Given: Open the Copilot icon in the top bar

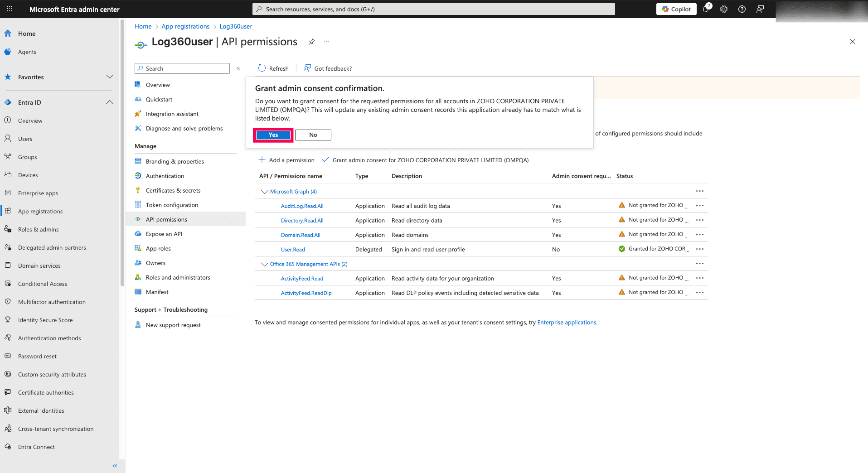Looking at the screenshot, I should click(676, 9).
